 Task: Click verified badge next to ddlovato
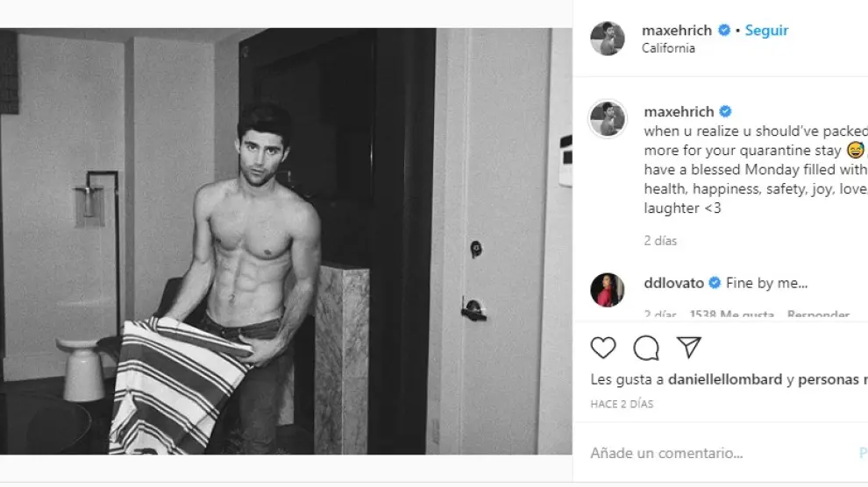[x=715, y=283]
